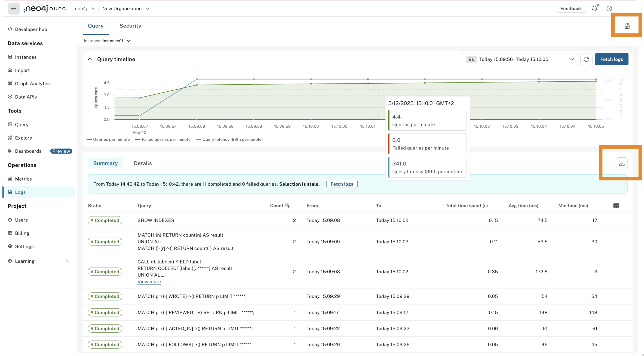The width and height of the screenshot is (644, 356).
Task: Click the blue Fetch logs button
Action: [x=612, y=59]
